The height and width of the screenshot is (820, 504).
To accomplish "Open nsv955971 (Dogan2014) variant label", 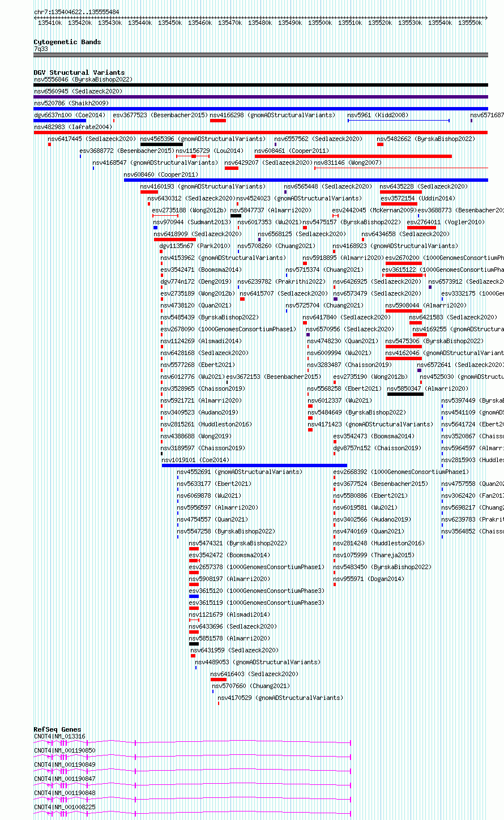I will (369, 579).
